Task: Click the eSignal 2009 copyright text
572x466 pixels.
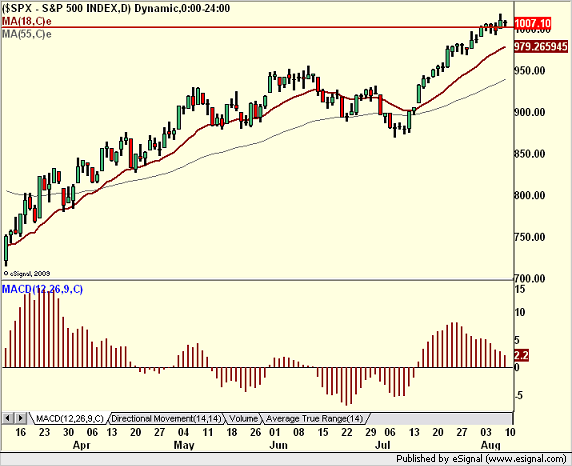Action: (27, 273)
